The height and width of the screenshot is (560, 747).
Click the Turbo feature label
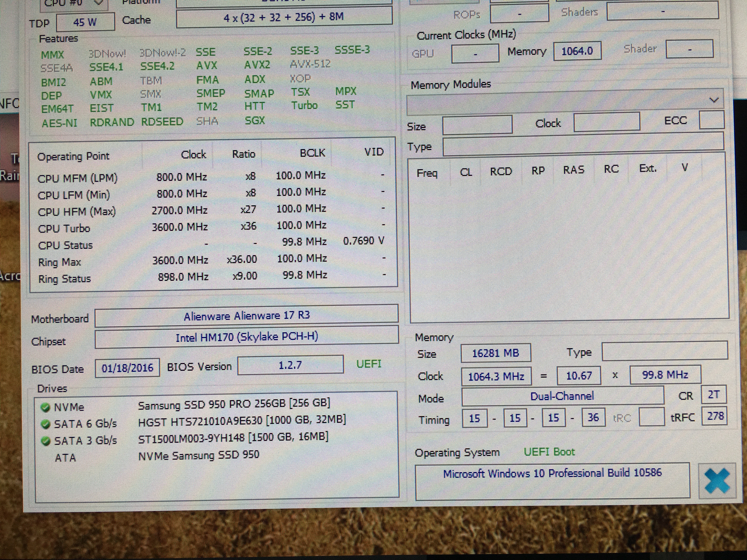click(x=304, y=105)
